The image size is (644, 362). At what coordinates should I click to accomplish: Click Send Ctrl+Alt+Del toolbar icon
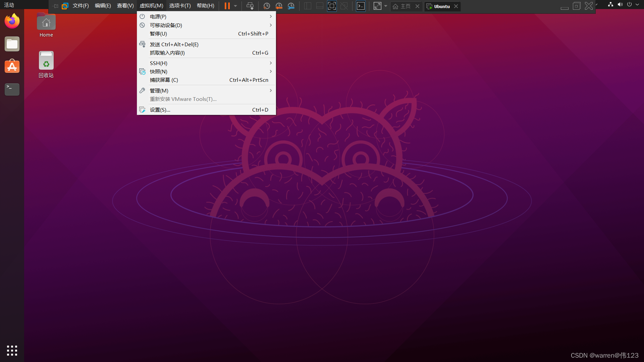(250, 6)
